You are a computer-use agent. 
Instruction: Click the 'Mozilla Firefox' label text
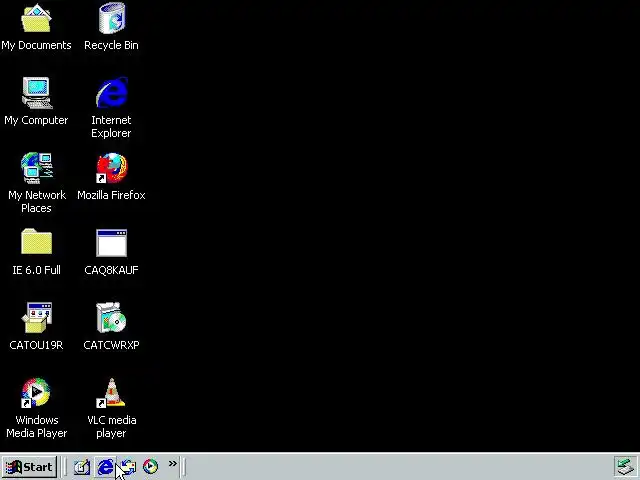[111, 195]
